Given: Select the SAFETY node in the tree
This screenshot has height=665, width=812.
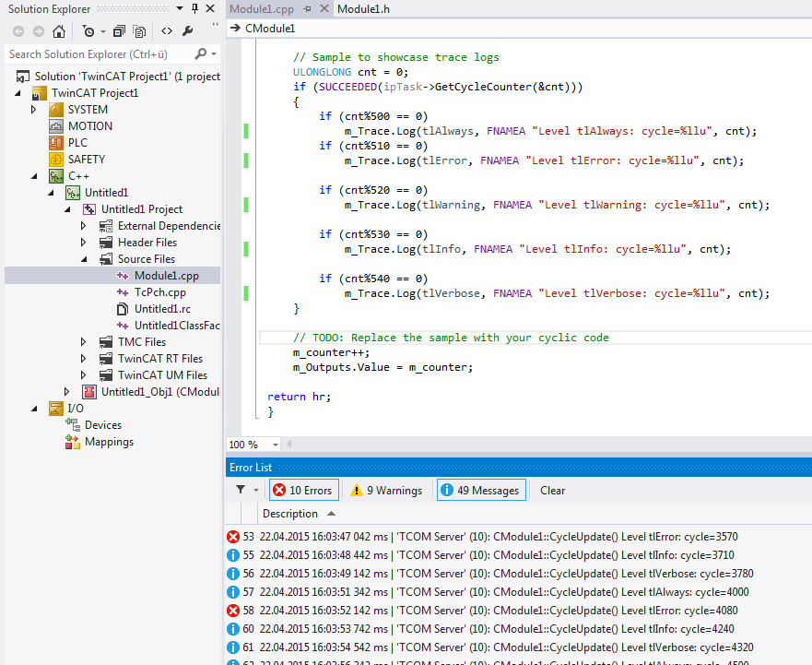Looking at the screenshot, I should [x=87, y=160].
